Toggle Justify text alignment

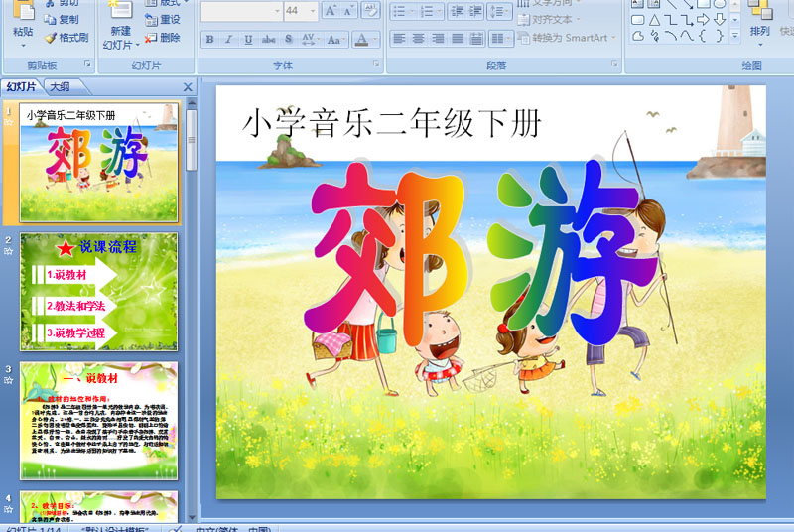pyautogui.click(x=457, y=38)
